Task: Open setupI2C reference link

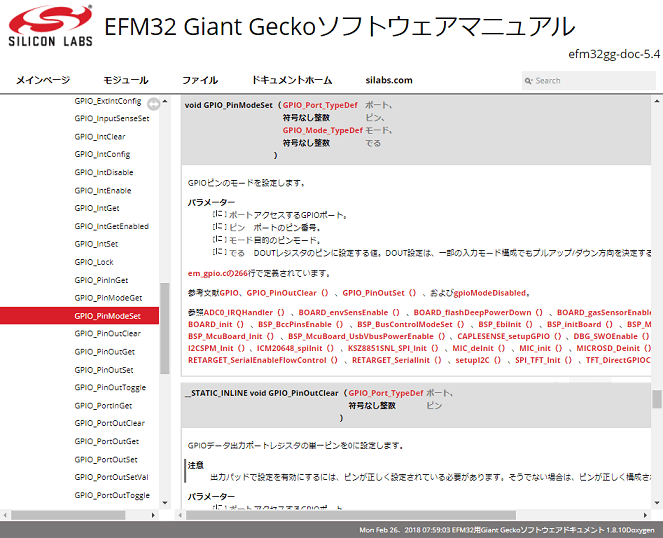Action: click(478, 360)
